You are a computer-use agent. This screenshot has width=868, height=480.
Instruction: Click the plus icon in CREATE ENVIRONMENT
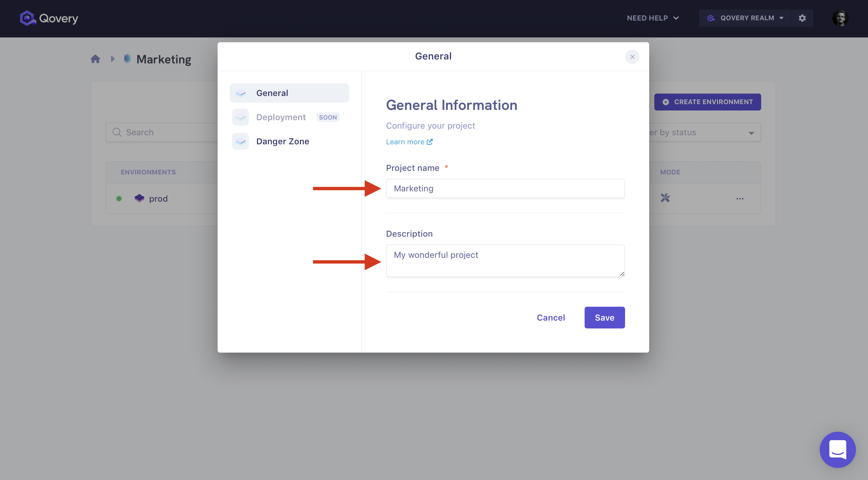click(665, 102)
